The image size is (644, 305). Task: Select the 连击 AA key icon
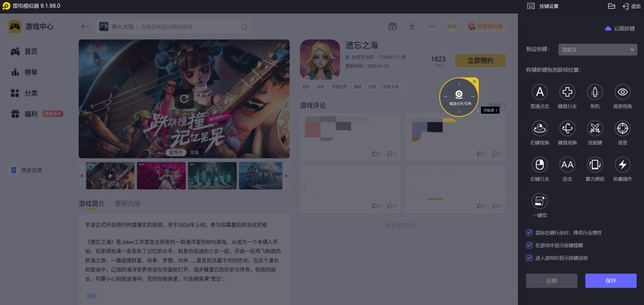point(567,165)
